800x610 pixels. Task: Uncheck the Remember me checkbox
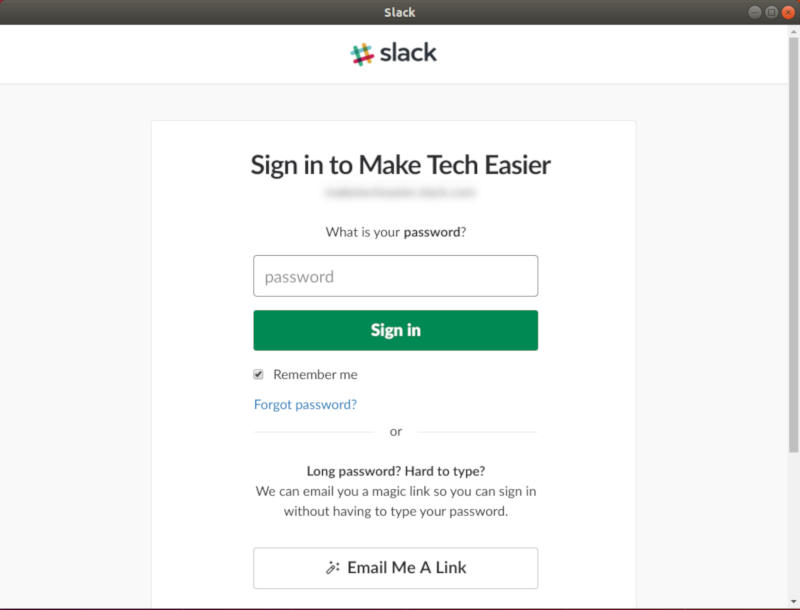point(257,374)
